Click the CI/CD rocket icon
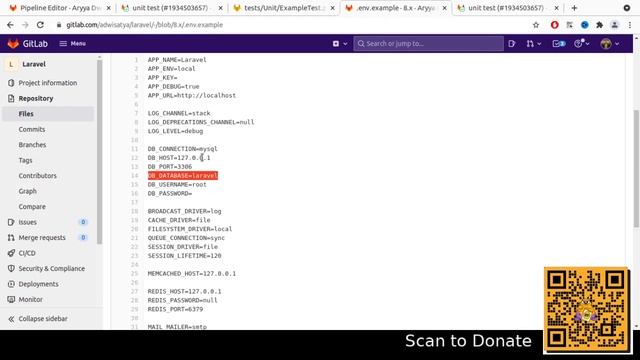Screen dimensions: 640x360 pyautogui.click(x=11, y=253)
